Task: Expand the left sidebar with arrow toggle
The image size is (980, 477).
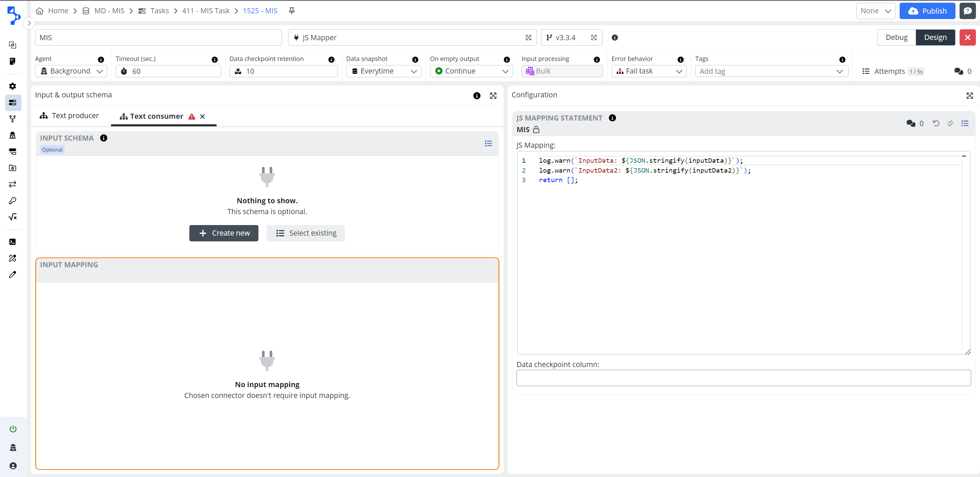Action: click(29, 23)
